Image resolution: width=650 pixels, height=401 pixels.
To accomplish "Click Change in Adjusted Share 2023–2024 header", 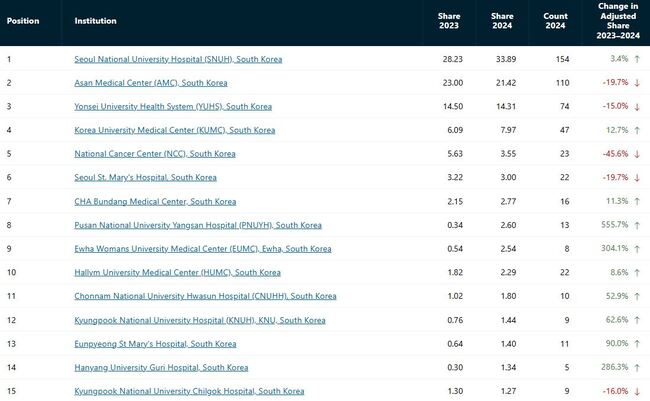I will pyautogui.click(x=618, y=21).
